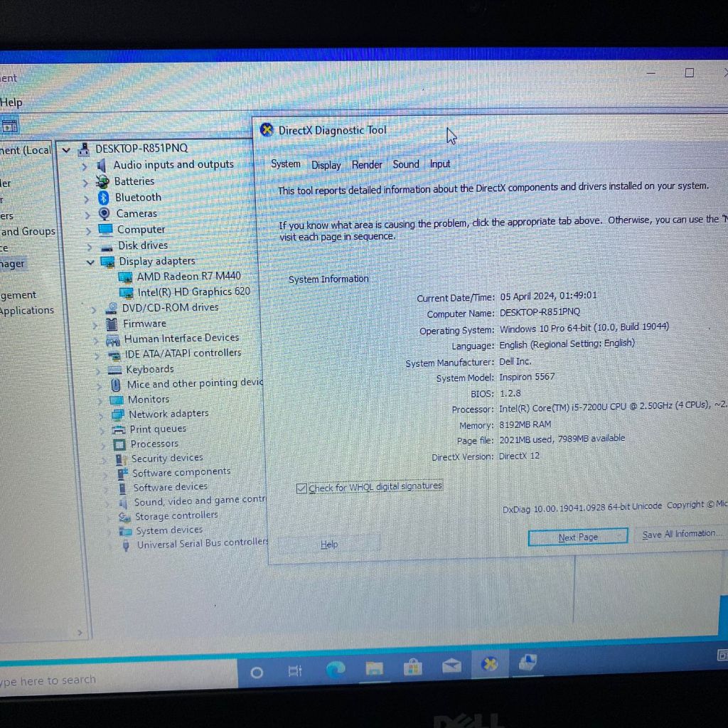Switch to the Sound tab
Screen dimensions: 728x728
click(406, 164)
